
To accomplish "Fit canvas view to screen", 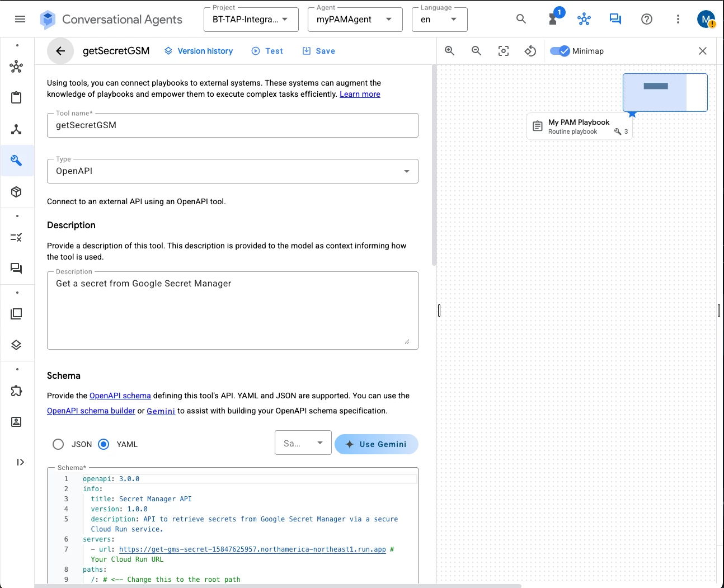I will click(504, 51).
